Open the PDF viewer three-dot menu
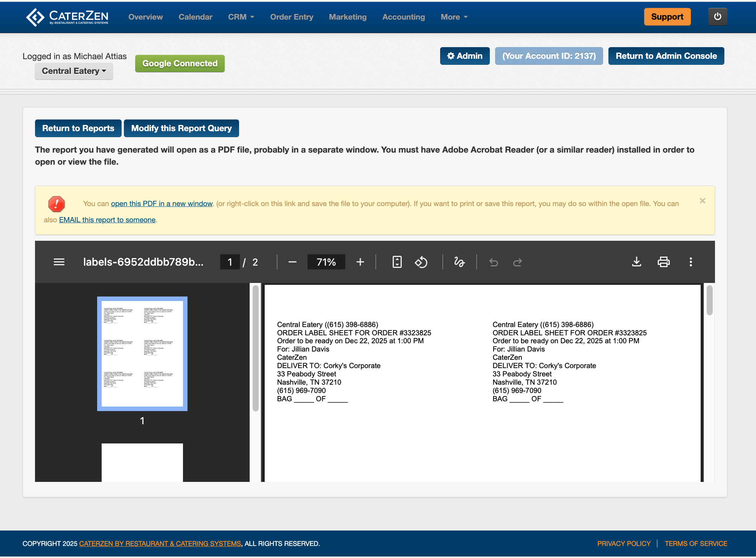This screenshot has height=558, width=756. point(690,262)
